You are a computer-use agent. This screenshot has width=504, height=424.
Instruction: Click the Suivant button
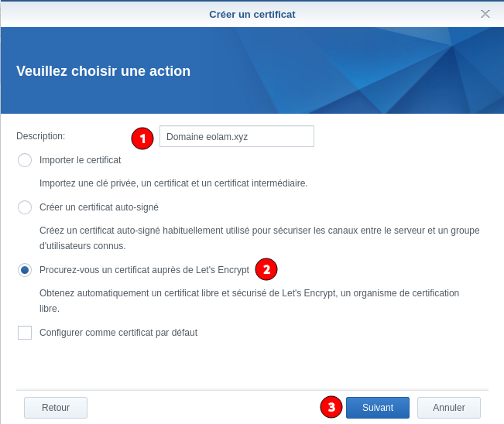tap(378, 408)
